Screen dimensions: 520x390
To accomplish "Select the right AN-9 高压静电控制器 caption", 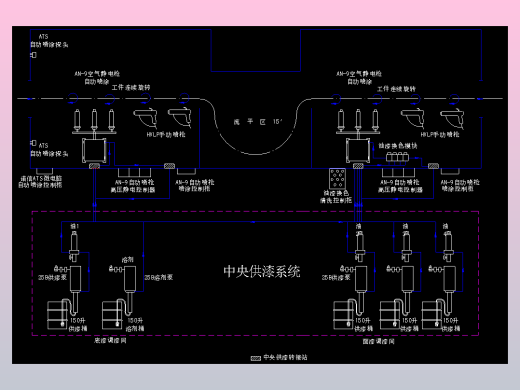I will 400,186.
